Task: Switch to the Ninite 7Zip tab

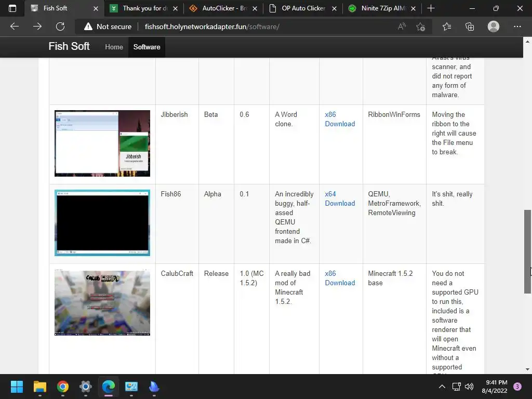Action: click(x=383, y=8)
